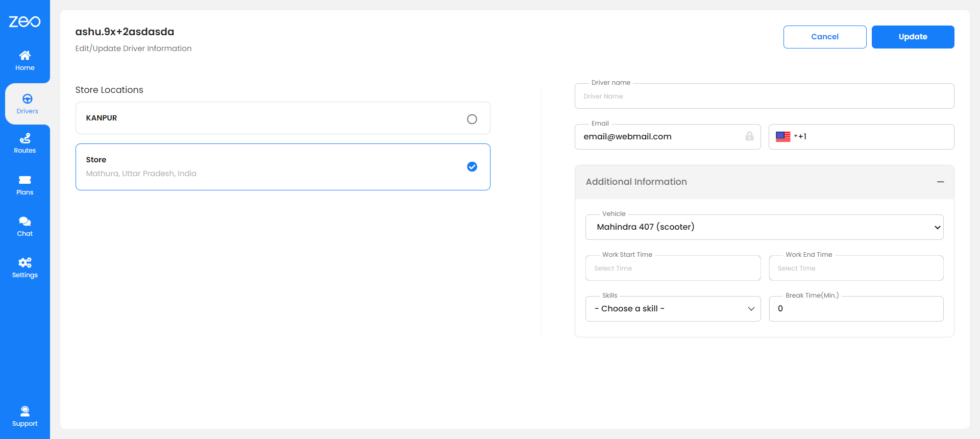
Task: Click the Support headset icon
Action: [24, 411]
